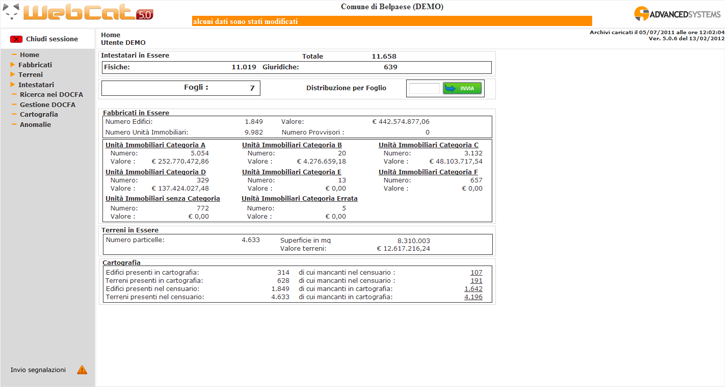Click the Totale value 11.658

coord(384,56)
